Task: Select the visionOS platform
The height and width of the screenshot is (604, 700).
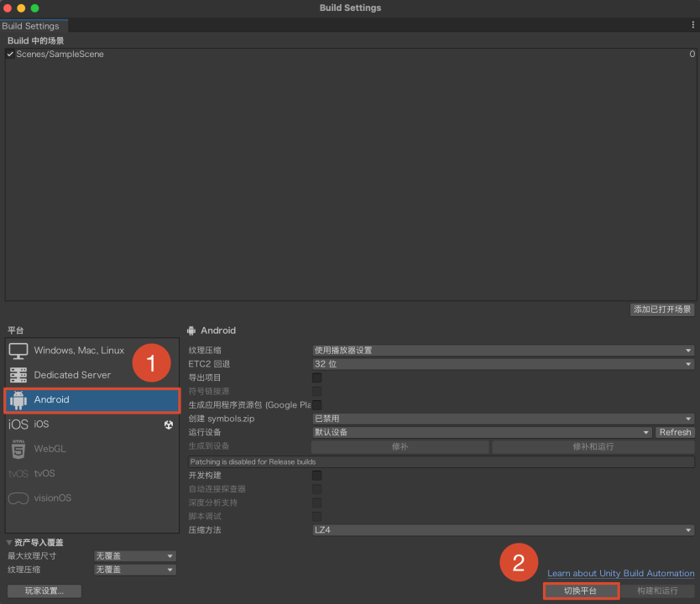Action: 92,498
